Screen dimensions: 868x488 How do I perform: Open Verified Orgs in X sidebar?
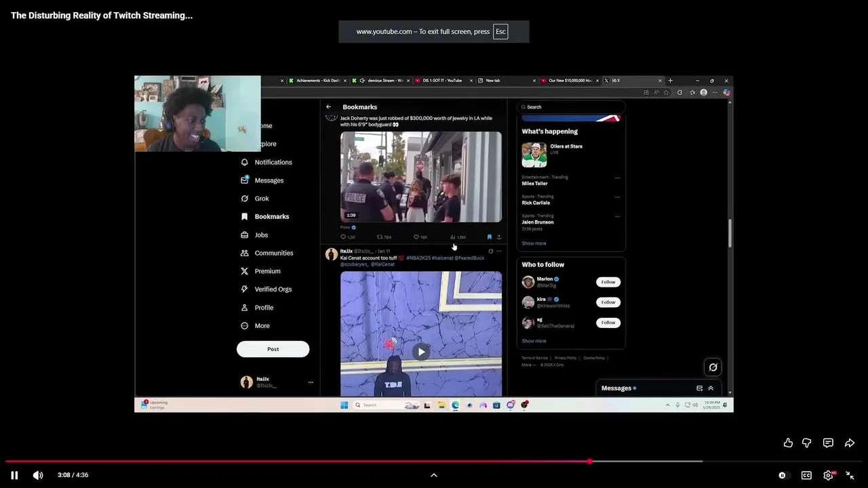267,289
